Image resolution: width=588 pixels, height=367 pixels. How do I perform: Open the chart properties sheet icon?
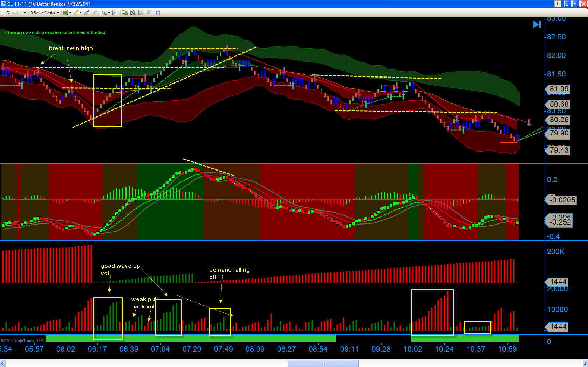pyautogui.click(x=157, y=13)
